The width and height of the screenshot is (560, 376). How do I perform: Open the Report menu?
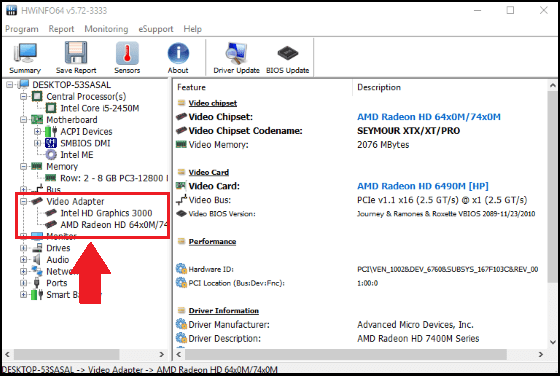pos(61,29)
